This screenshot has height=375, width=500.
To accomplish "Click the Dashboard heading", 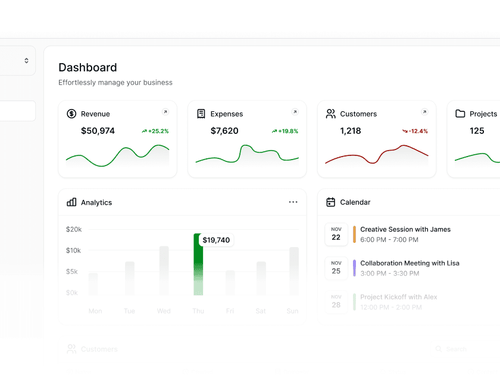I will (x=88, y=67).
